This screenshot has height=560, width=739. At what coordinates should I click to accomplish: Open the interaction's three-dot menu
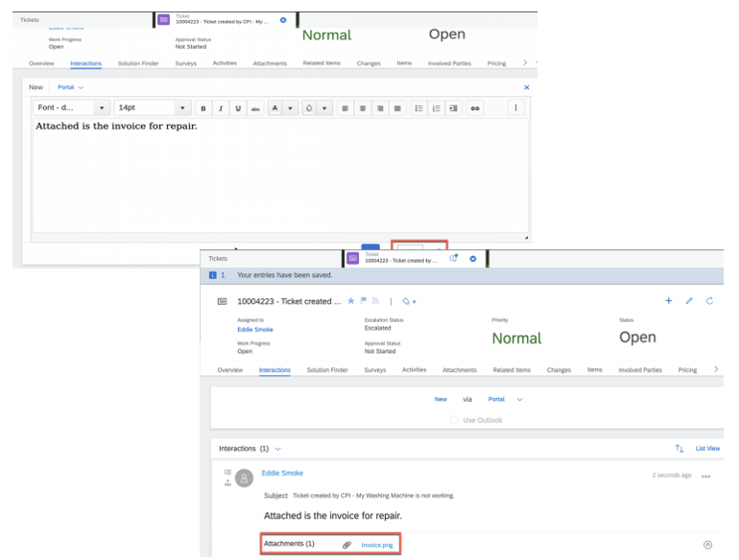(x=705, y=477)
